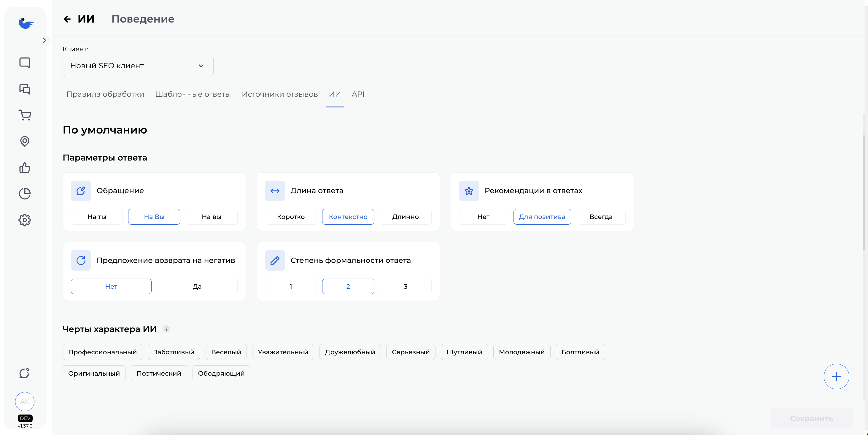Click the Степень формальности pencil icon

click(275, 261)
